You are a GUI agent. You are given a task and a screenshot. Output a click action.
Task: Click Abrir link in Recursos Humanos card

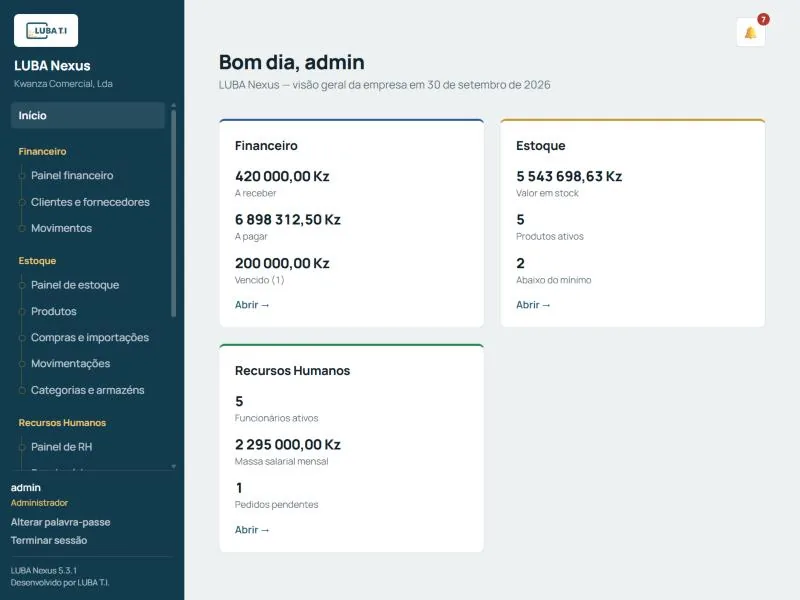point(252,530)
